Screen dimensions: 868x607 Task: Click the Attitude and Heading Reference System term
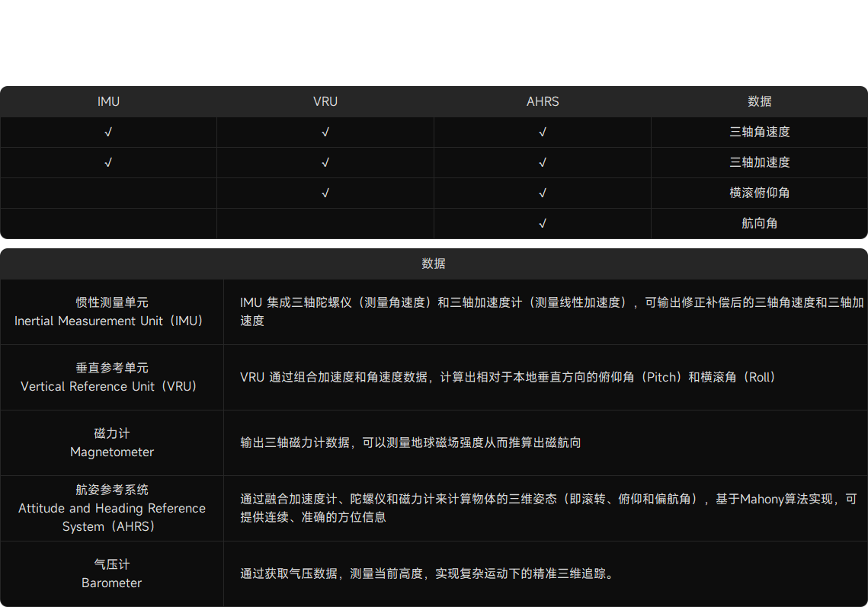(111, 508)
